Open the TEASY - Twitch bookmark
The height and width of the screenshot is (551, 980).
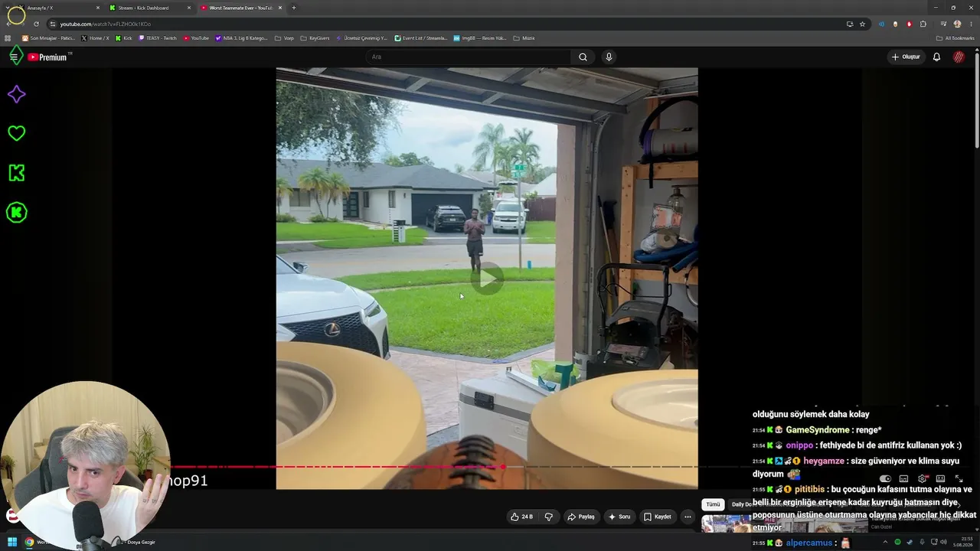pyautogui.click(x=158, y=38)
